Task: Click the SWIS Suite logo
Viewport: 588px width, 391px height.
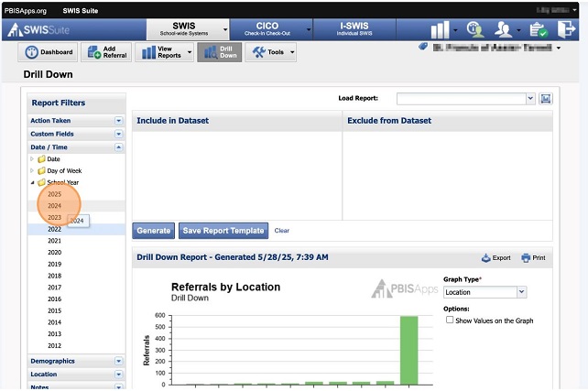Action: [x=38, y=30]
